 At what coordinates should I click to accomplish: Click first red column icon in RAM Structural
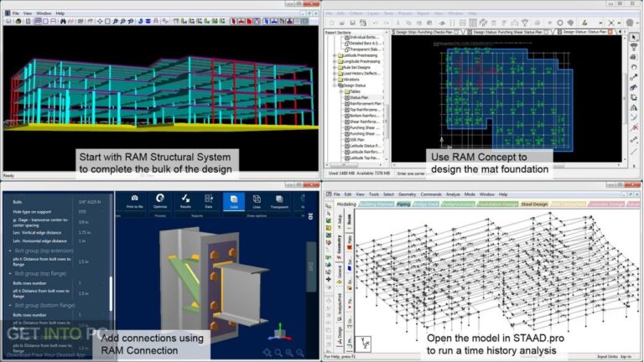(x=233, y=21)
